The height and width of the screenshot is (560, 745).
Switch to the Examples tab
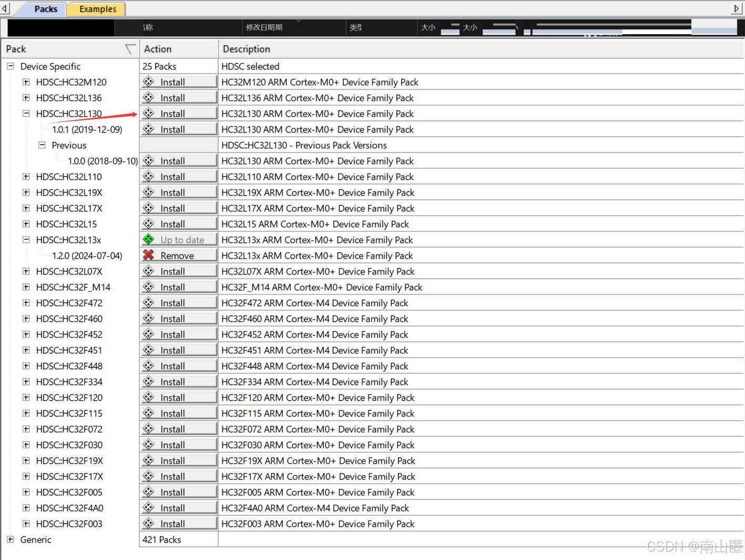point(97,9)
